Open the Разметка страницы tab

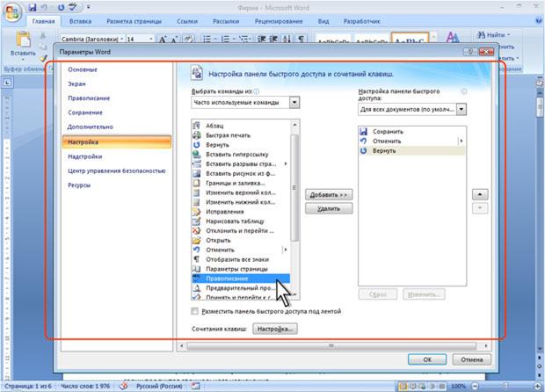[x=134, y=21]
